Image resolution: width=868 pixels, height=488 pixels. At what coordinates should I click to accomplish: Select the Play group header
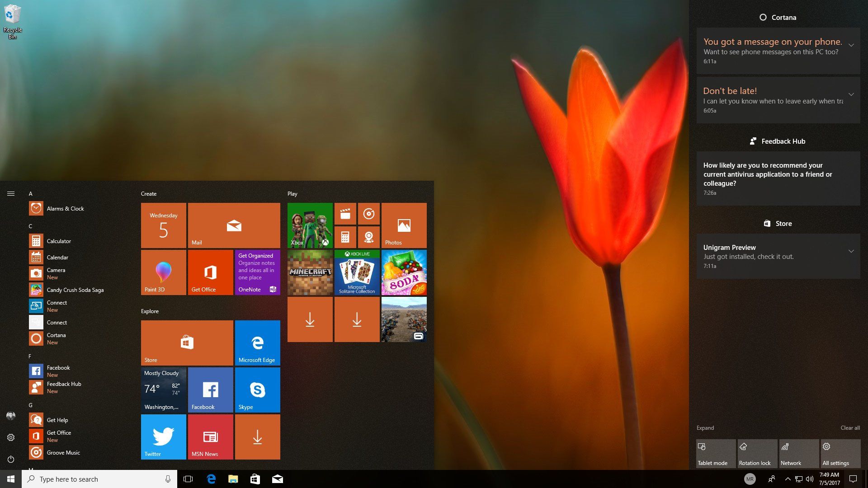click(x=292, y=193)
